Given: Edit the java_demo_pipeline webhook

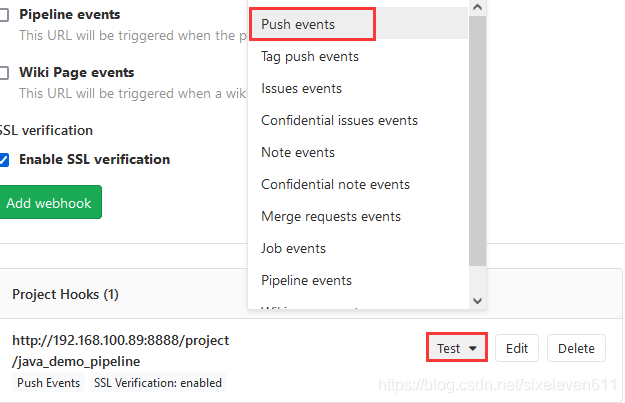Looking at the screenshot, I should click(517, 348).
